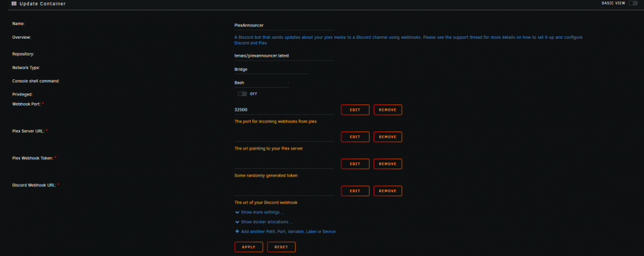Click the Plex Webhook Token input field
The width and height of the screenshot is (644, 256).
[284, 164]
